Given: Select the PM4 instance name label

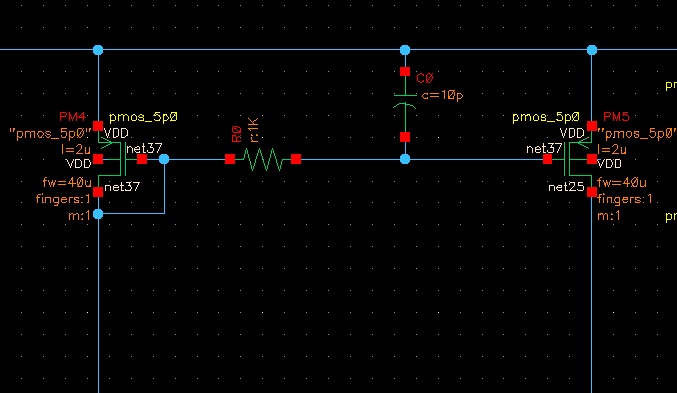Looking at the screenshot, I should 72,117.
